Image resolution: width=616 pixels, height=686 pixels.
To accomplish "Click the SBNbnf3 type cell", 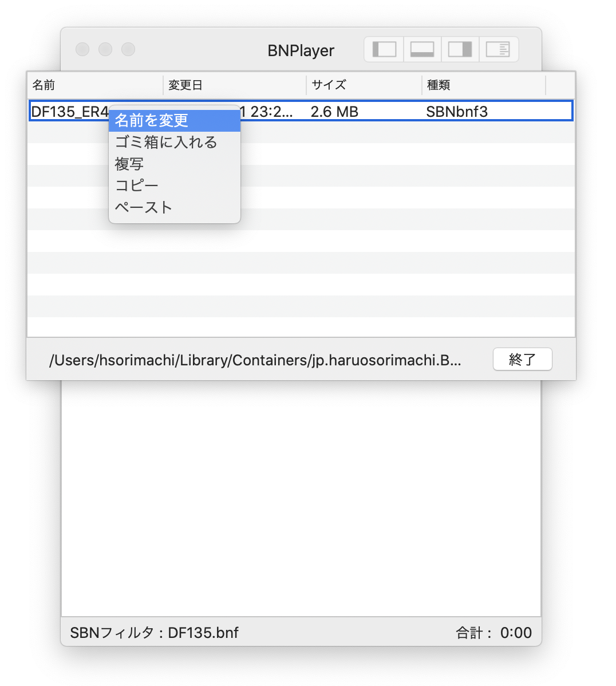I will click(x=457, y=112).
